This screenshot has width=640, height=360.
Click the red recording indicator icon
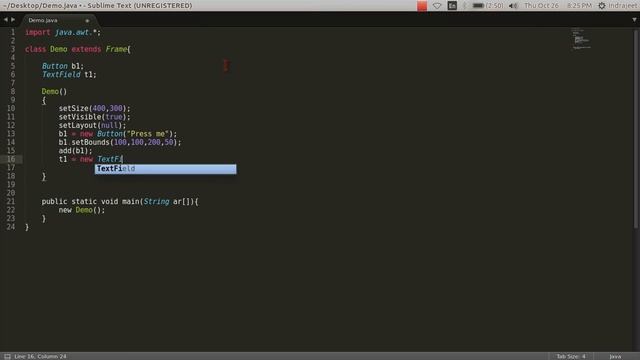(x=422, y=6)
